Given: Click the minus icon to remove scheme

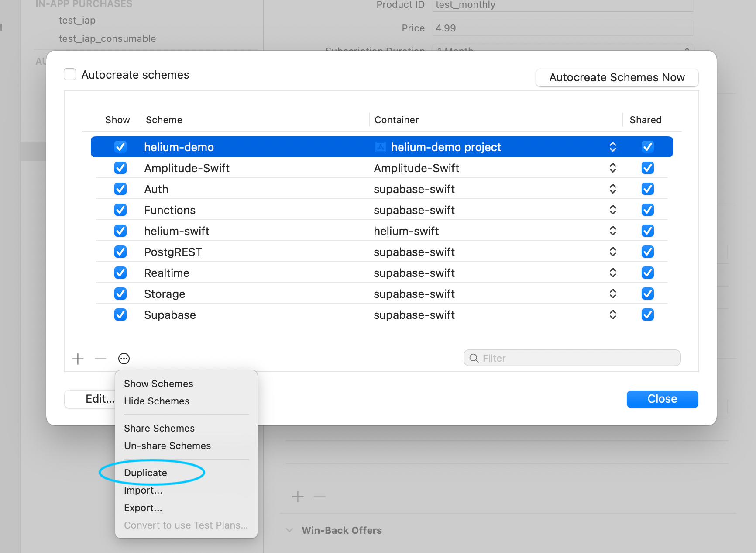Looking at the screenshot, I should pyautogui.click(x=100, y=359).
